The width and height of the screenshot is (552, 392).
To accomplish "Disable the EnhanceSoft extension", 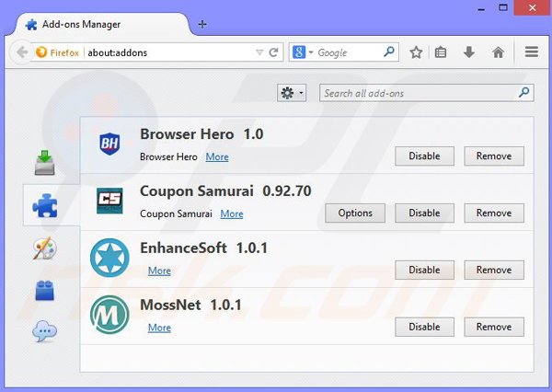I will [424, 271].
